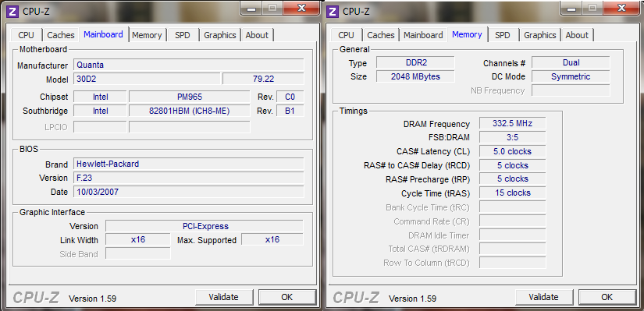Click Graphic Interface Version field PCI-Express
This screenshot has height=311, width=644.
[204, 226]
